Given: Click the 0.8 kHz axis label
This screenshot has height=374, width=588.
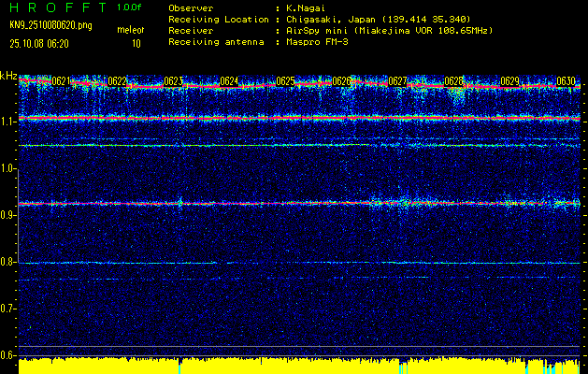Looking at the screenshot, I should point(8,262).
